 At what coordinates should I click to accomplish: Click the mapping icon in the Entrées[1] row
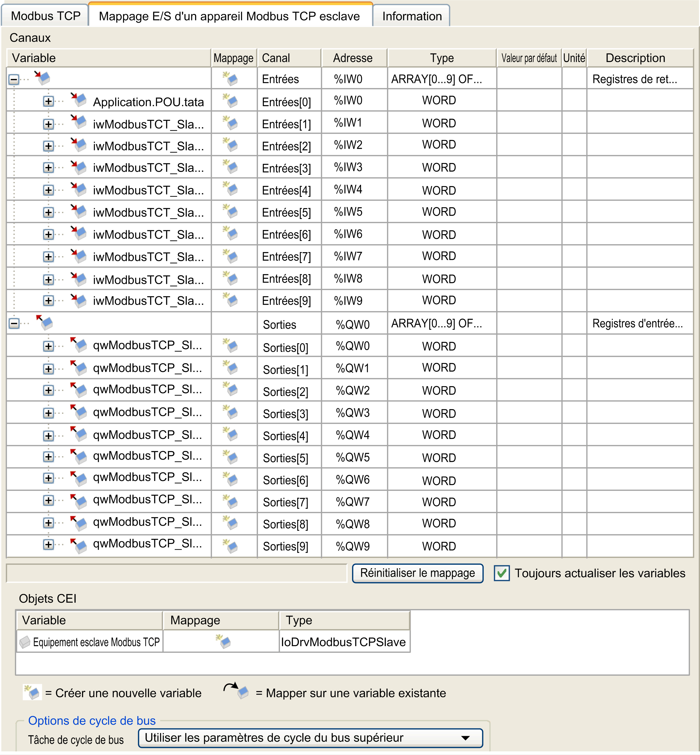click(x=230, y=123)
